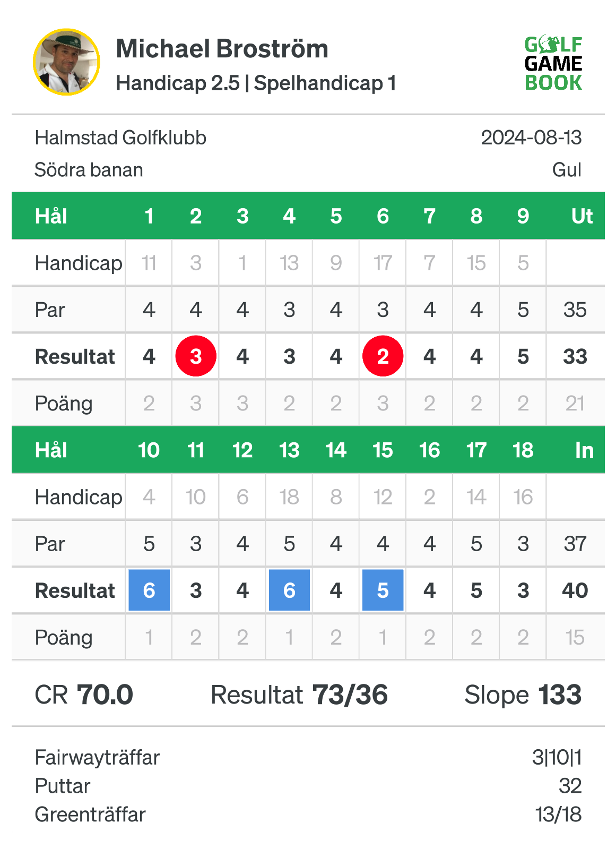Select the Gul tee label
The image size is (616, 857).
coord(567,170)
